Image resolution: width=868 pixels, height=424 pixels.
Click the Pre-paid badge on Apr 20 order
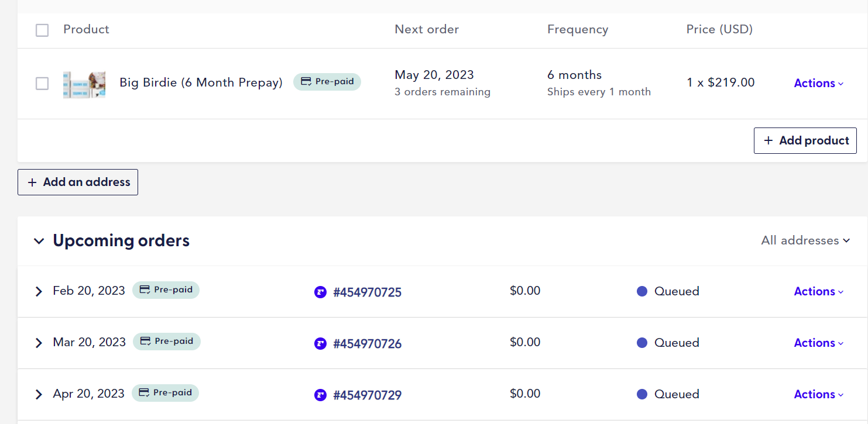click(x=165, y=393)
